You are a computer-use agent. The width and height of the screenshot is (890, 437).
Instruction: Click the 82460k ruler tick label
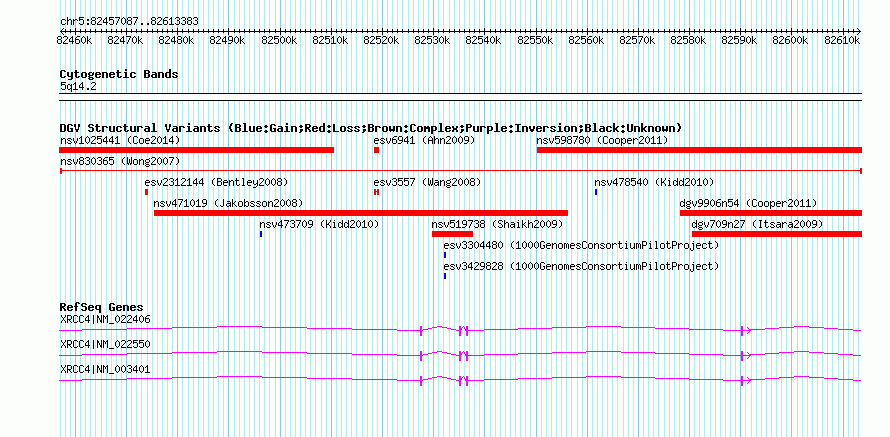point(74,40)
